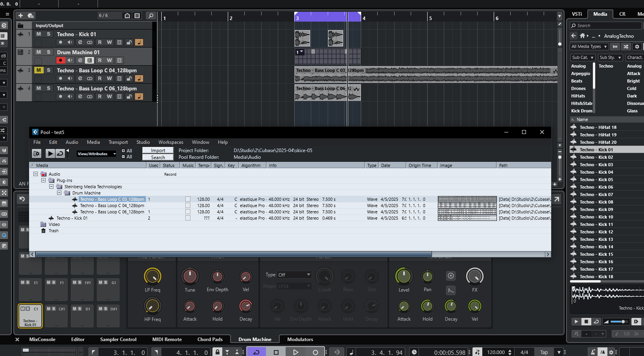Open the All Media Types dropdown

589,47
